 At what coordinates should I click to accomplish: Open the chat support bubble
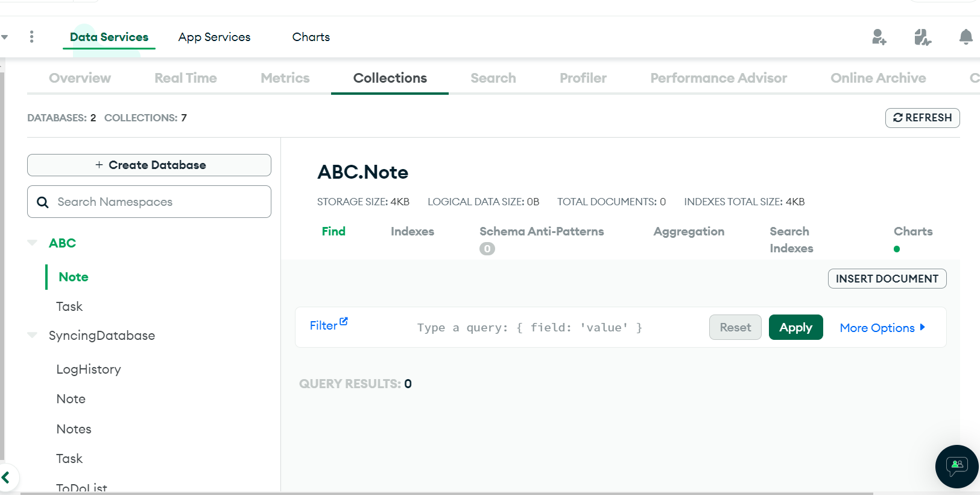[956, 466]
